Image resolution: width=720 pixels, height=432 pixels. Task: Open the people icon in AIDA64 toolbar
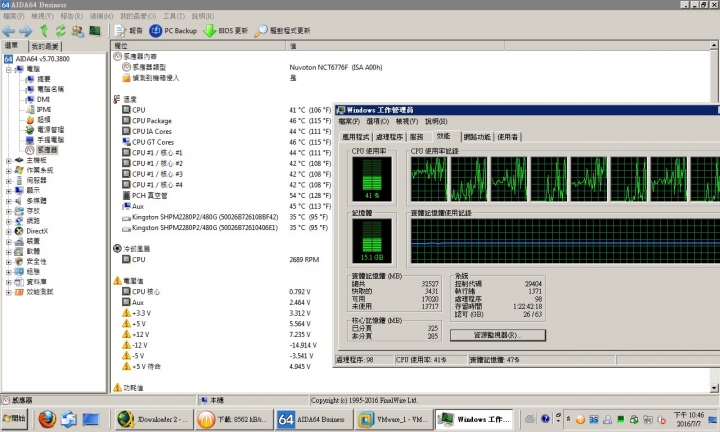point(78,31)
